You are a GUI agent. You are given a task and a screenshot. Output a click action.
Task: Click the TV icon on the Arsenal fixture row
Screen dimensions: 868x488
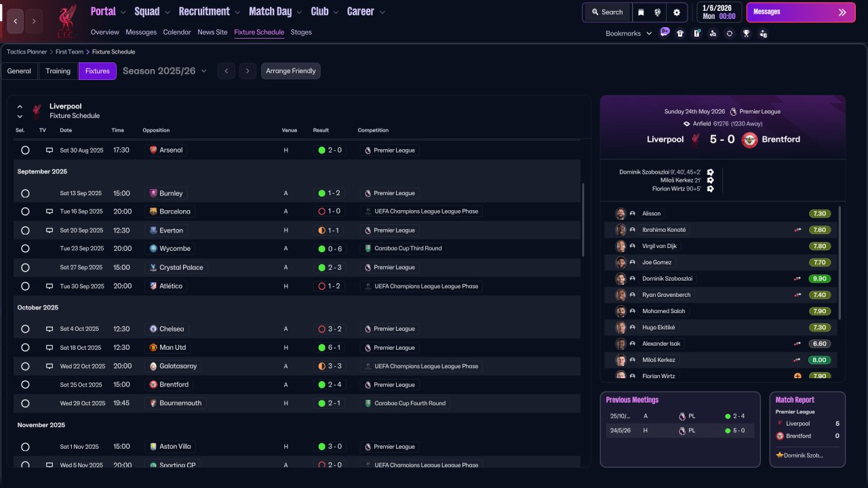(x=49, y=150)
